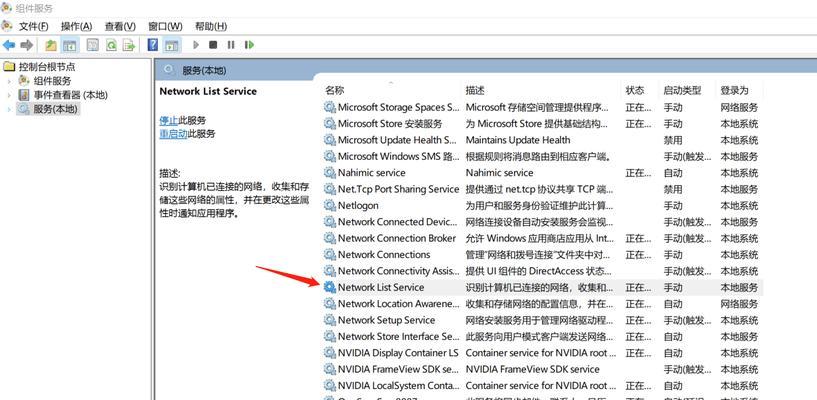This screenshot has width=817, height=400.
Task: Open the 窗口(W) menu
Action: (165, 26)
